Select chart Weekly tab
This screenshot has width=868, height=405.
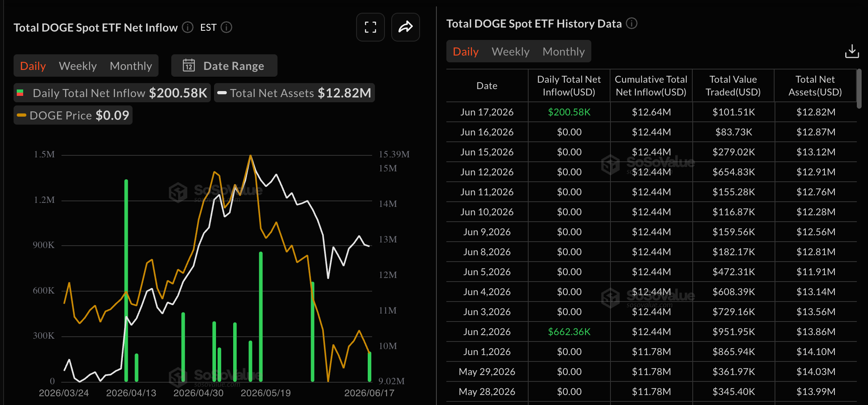[78, 66]
